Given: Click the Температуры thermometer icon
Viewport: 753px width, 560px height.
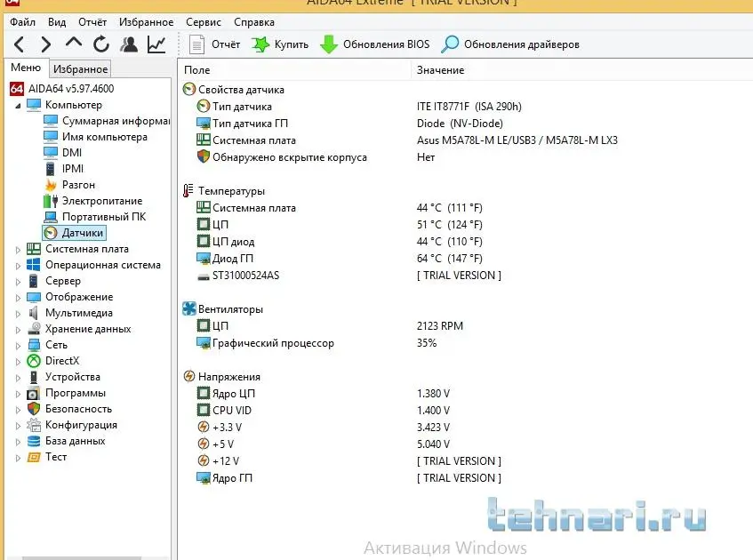Looking at the screenshot, I should click(188, 191).
